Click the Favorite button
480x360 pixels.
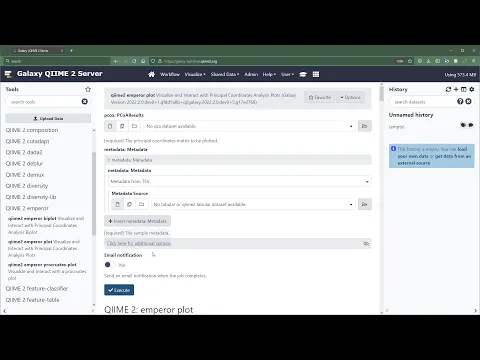click(x=319, y=97)
